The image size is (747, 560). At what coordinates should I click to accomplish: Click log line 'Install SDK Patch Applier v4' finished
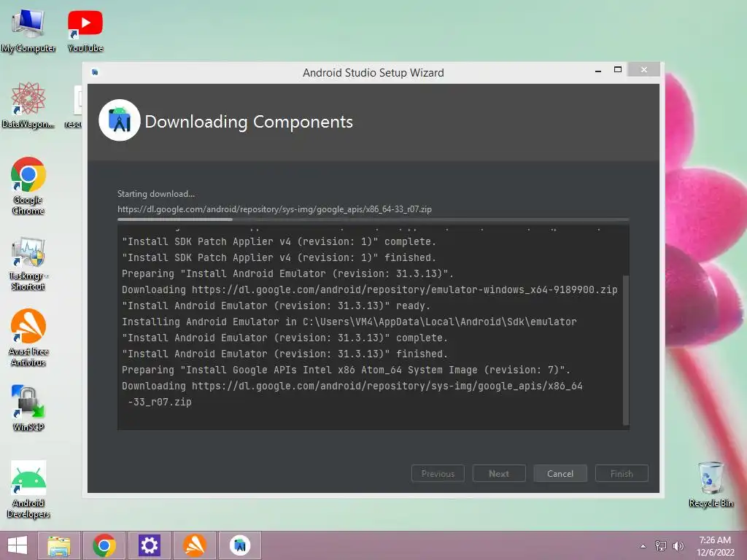279,257
